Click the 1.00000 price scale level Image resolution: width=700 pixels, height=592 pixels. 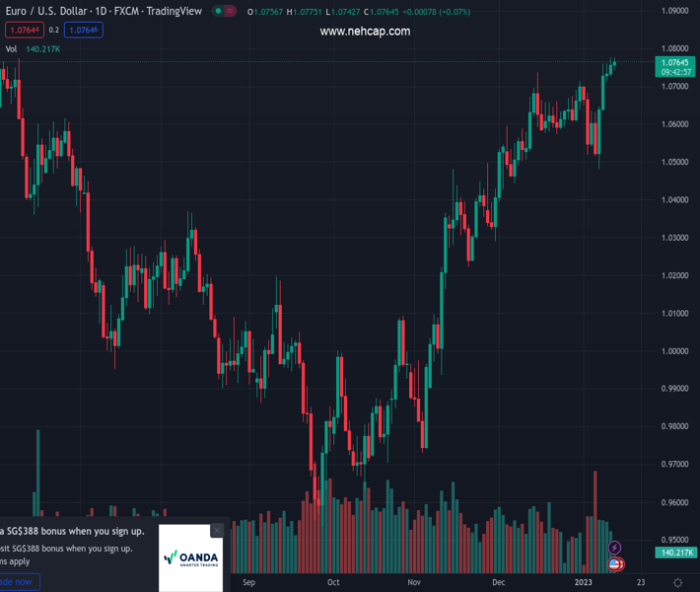click(x=674, y=351)
